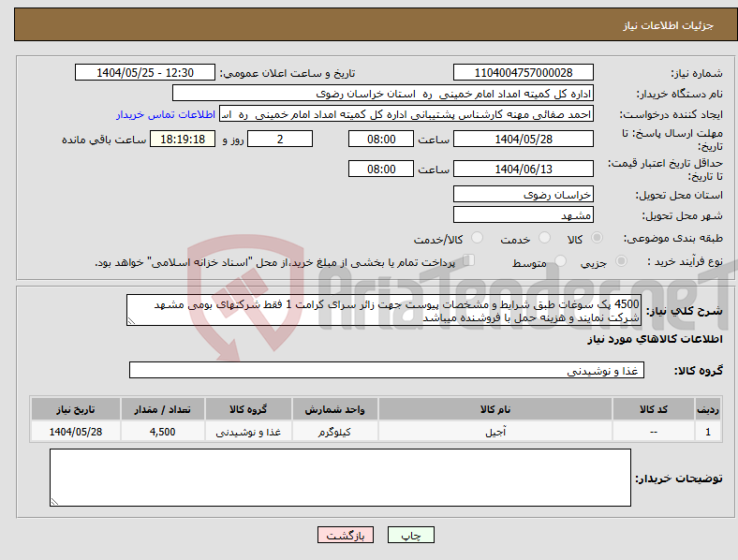Click the چاپ print button
This screenshot has height=560, width=738.
(x=411, y=535)
